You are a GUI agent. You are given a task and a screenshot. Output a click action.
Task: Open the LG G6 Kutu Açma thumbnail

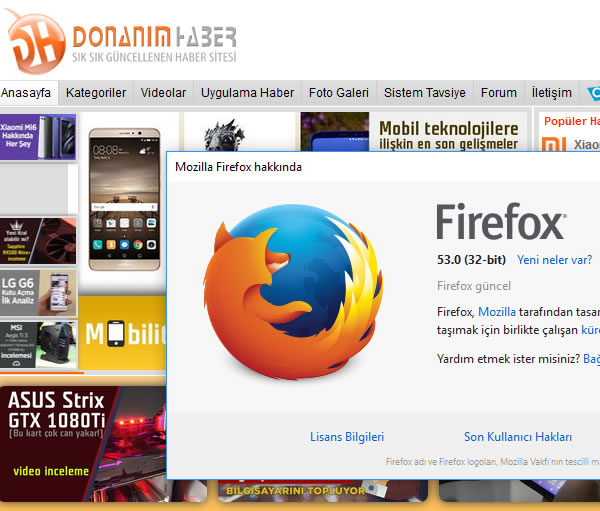click(38, 293)
